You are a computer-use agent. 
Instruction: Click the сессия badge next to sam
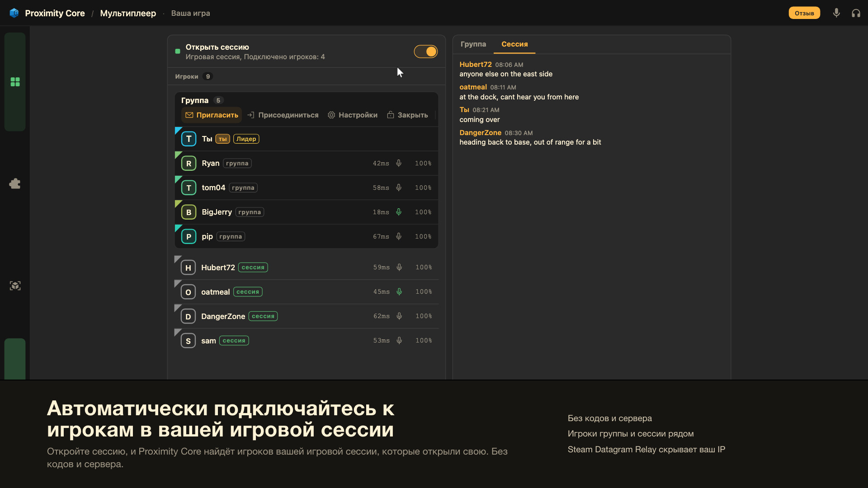[x=234, y=341]
